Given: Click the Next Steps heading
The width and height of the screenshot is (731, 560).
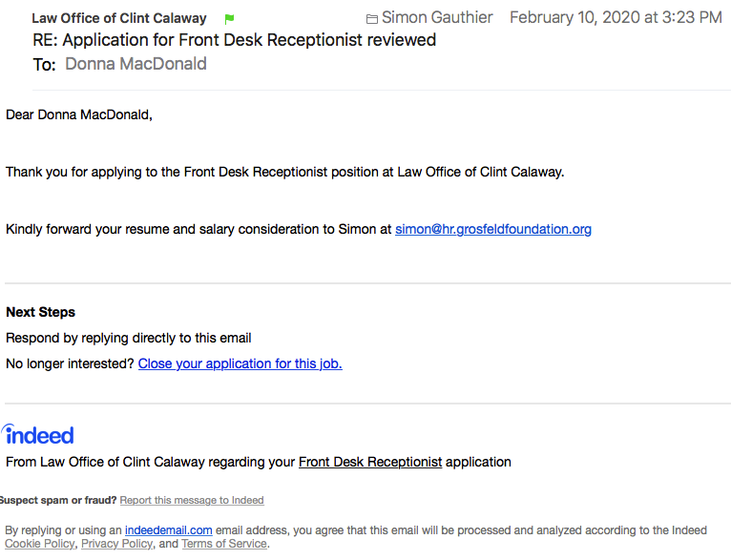Looking at the screenshot, I should pyautogui.click(x=41, y=312).
